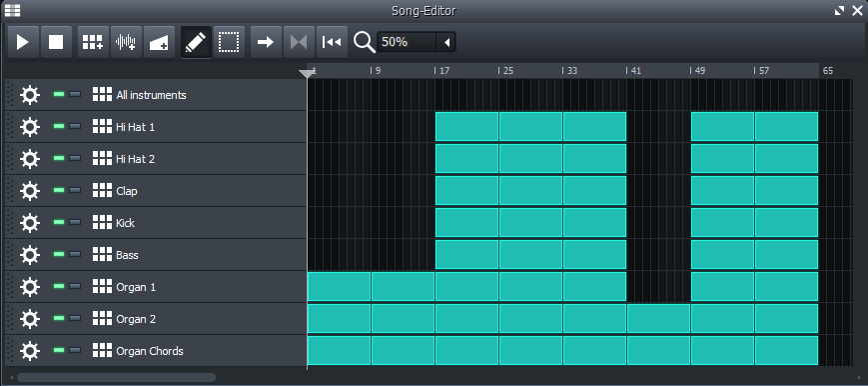Select Organ 1 clip starting at bar 1
This screenshot has width=868, height=386.
click(339, 287)
